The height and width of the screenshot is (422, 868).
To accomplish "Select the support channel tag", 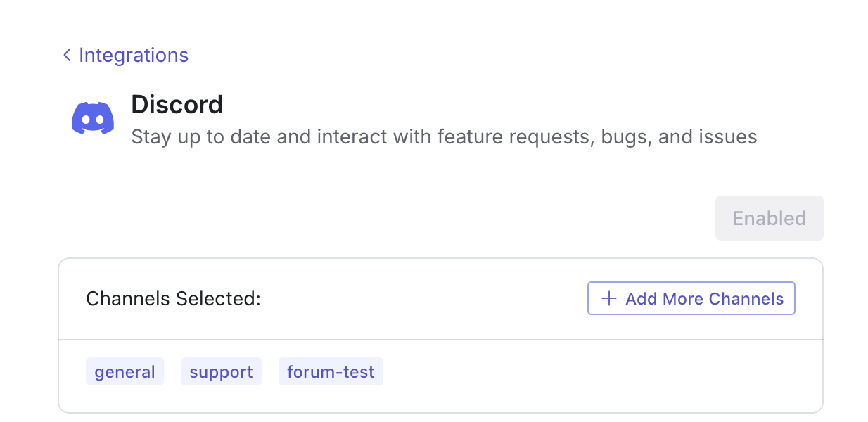I will click(x=221, y=372).
